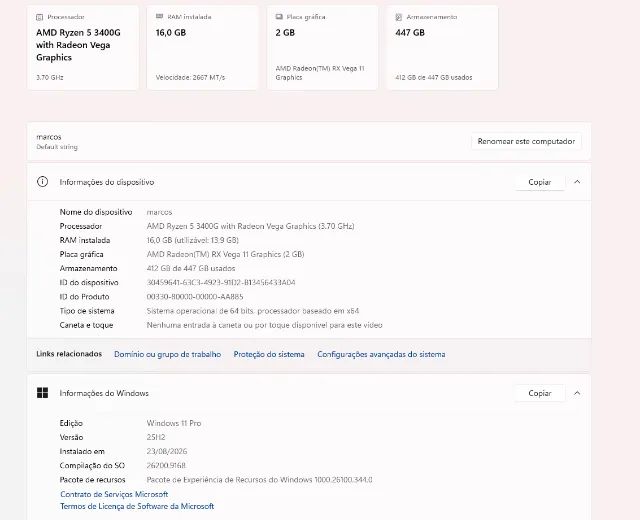Viewport: 640px width, 520px height.
Task: Click version value '25H2'
Action: (156, 437)
